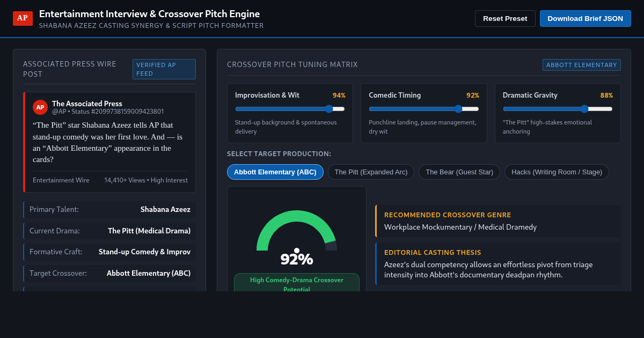
Task: Click the Associated Press Wire Post heading
Action: (x=70, y=69)
